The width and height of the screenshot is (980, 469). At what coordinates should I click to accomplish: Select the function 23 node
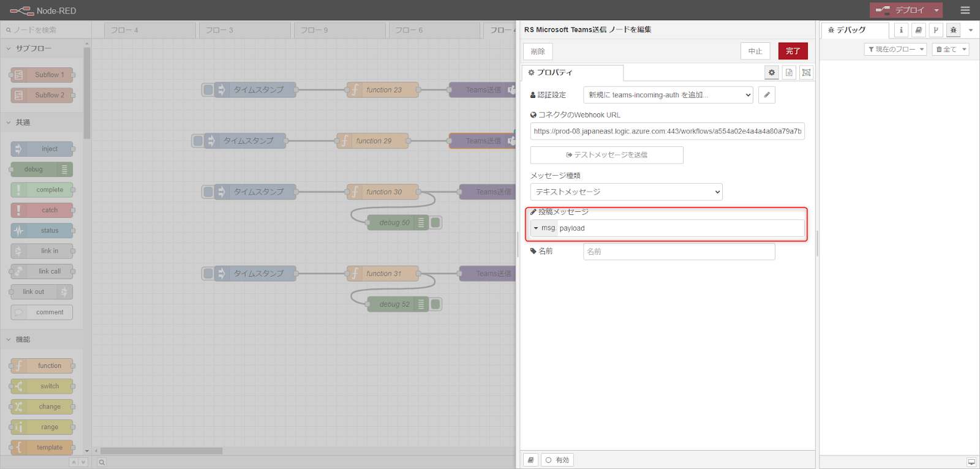(383, 90)
